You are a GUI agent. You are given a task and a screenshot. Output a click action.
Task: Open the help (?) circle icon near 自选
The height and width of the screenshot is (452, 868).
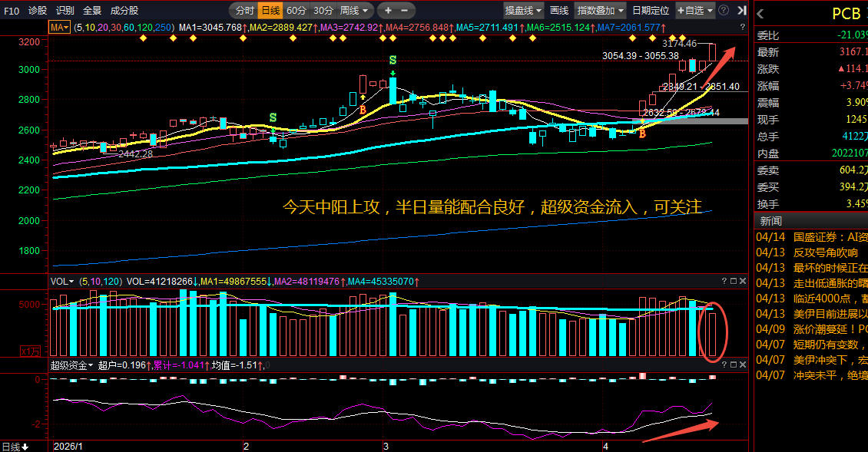[724, 10]
